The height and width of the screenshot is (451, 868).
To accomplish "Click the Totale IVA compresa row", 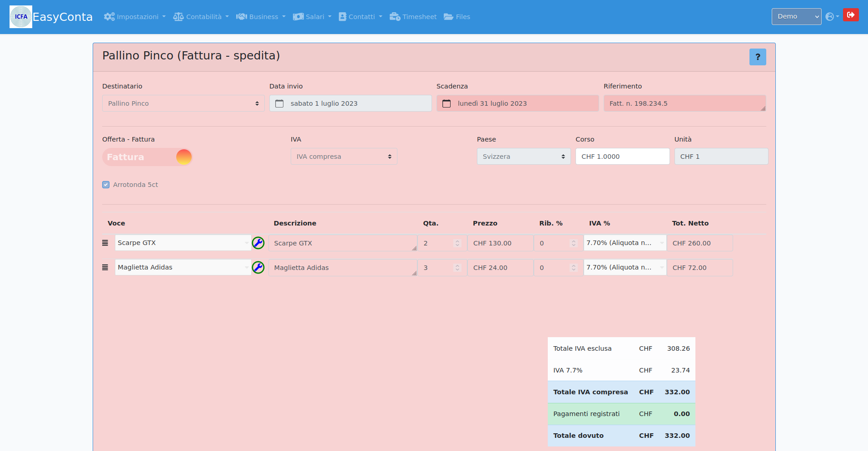I will pyautogui.click(x=621, y=392).
